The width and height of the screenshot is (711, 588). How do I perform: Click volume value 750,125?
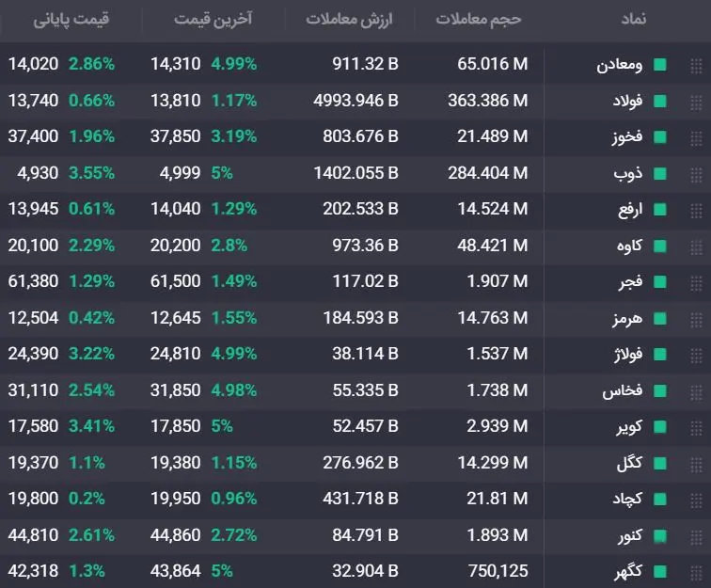click(498, 571)
